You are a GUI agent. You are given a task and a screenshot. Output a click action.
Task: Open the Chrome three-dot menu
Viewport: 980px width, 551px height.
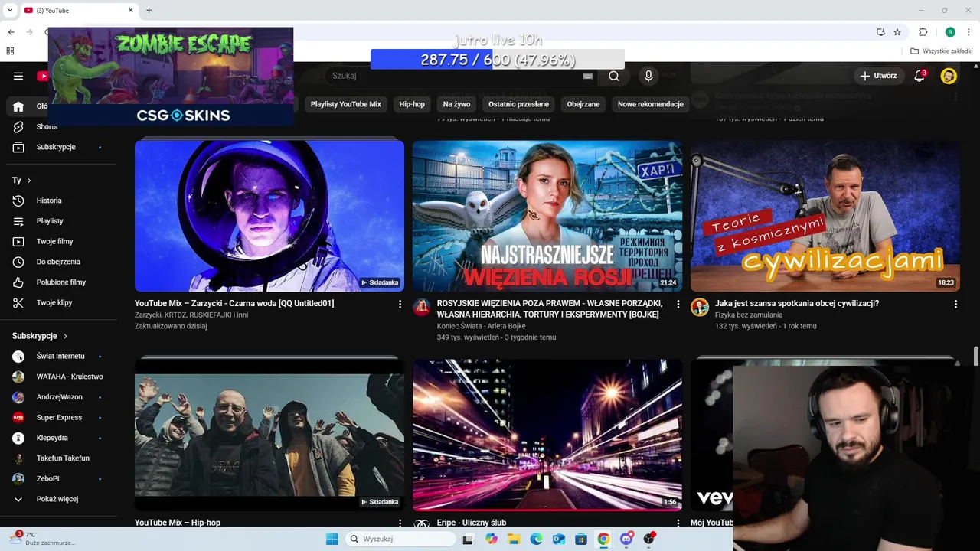[x=968, y=32]
